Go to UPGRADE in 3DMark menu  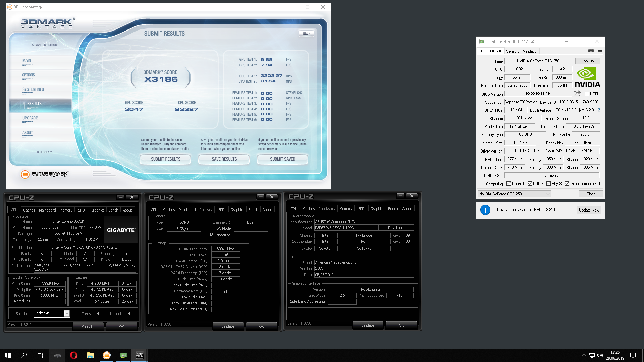point(30,118)
